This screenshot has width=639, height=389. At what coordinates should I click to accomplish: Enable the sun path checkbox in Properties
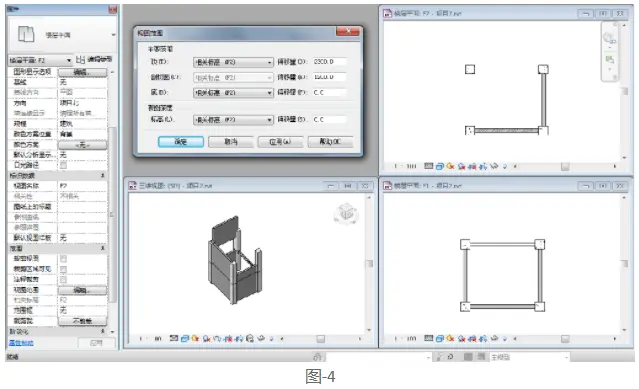(63, 165)
